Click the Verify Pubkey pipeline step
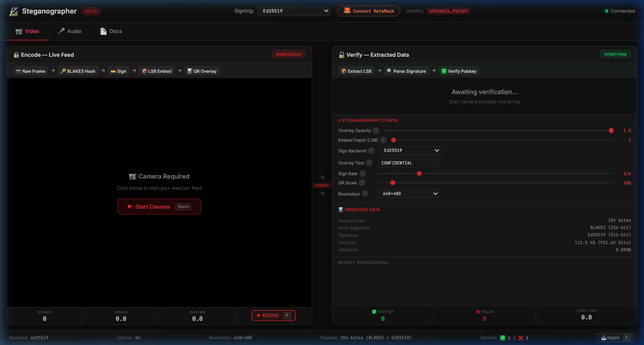 459,71
